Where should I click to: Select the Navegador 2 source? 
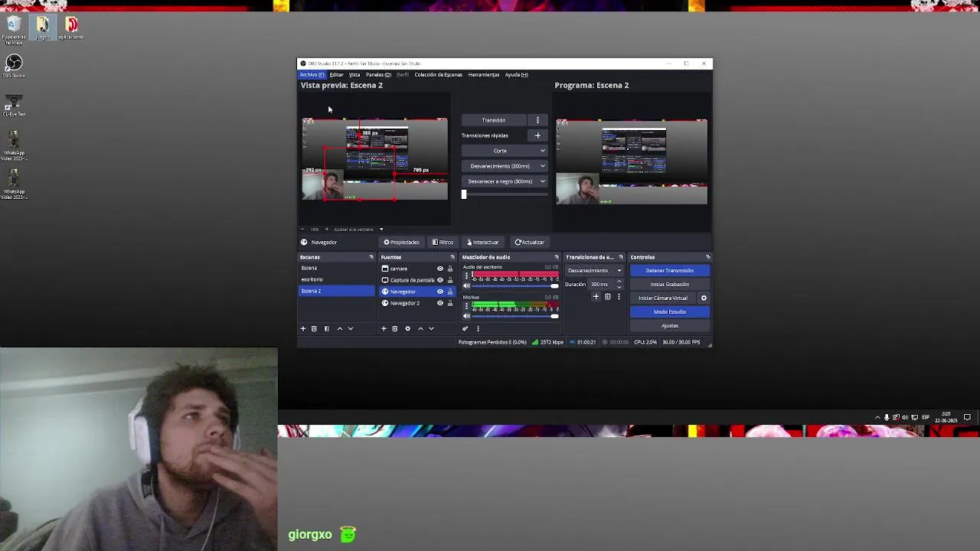pyautogui.click(x=407, y=303)
